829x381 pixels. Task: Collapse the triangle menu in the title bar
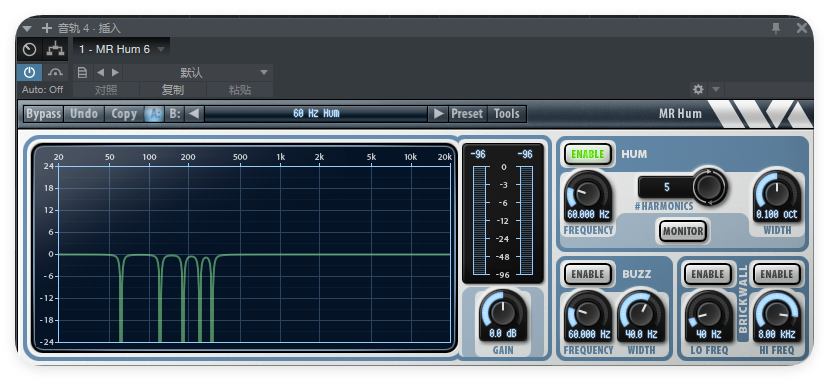pyautogui.click(x=27, y=29)
